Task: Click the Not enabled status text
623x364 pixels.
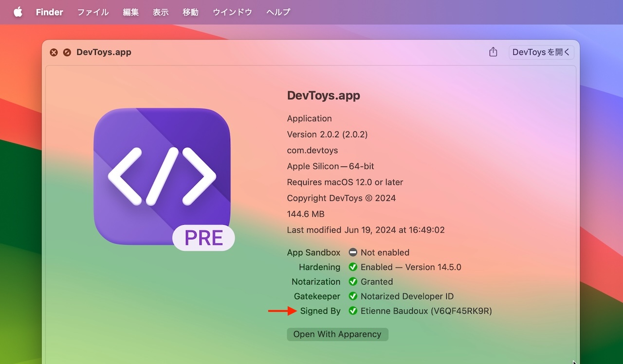Action: point(385,253)
